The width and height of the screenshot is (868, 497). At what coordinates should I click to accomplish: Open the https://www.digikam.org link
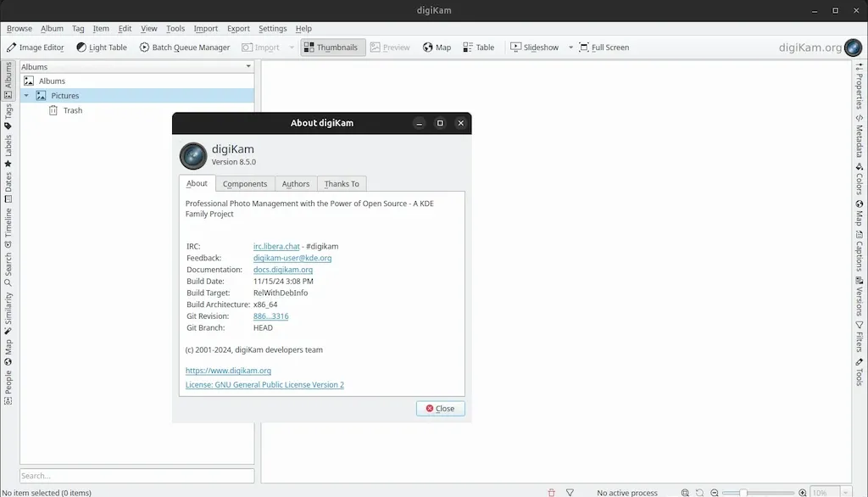[228, 371]
